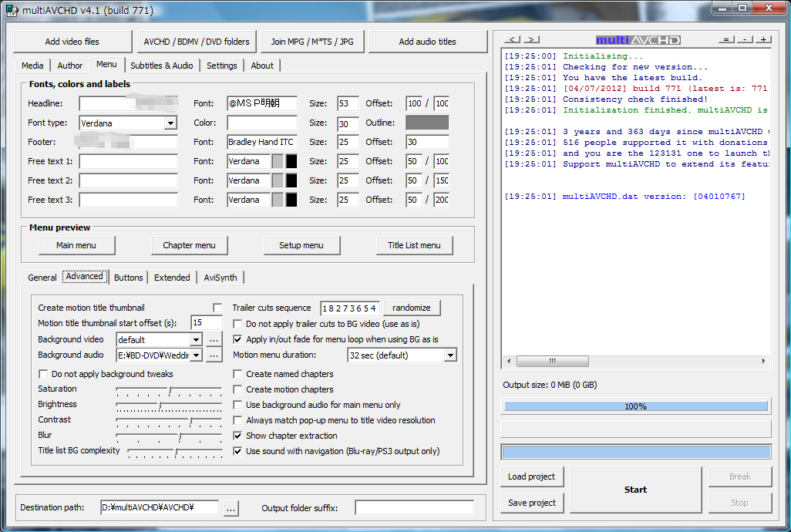Click Trailer cuts sequence field
The height and width of the screenshot is (532, 791).
click(x=349, y=308)
